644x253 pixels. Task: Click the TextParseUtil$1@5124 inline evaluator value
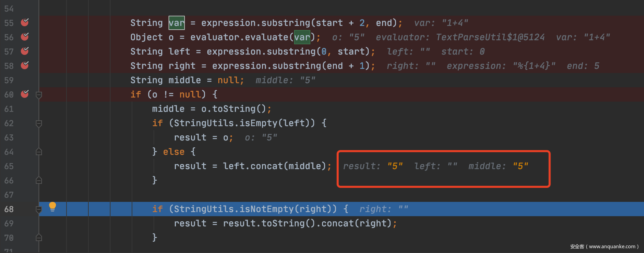[490, 37]
